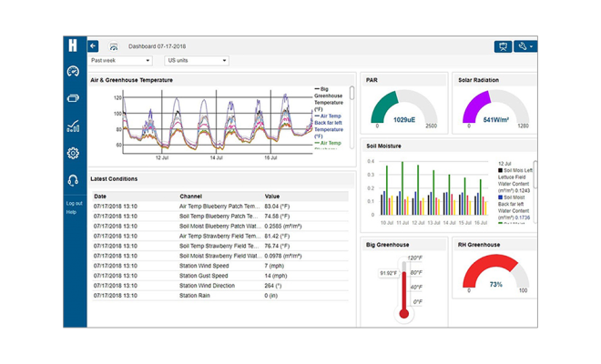Open the chart data icon in sidebar
This screenshot has height=364, width=601.
pos(73,126)
